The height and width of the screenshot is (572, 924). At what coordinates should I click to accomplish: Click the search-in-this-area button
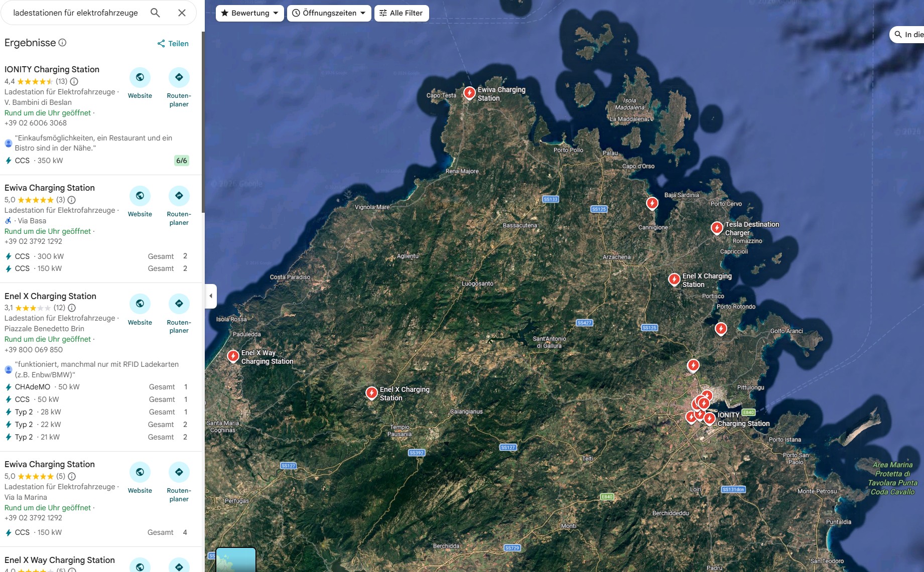pos(907,35)
